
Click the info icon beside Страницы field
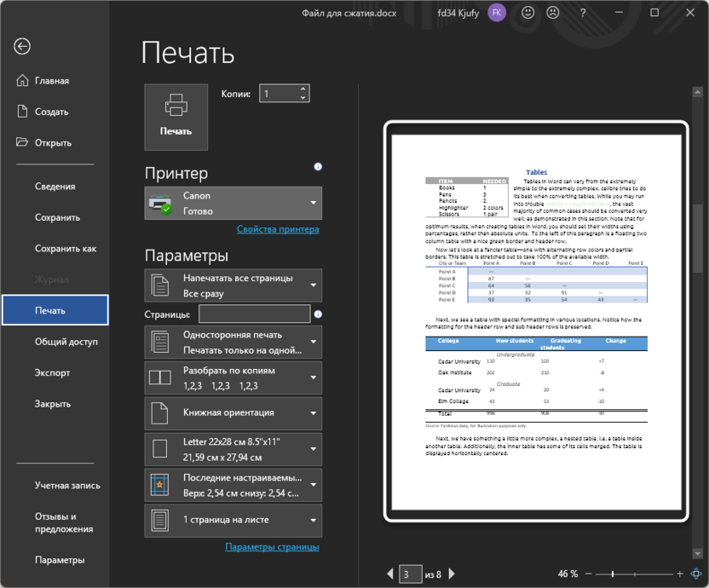318,314
